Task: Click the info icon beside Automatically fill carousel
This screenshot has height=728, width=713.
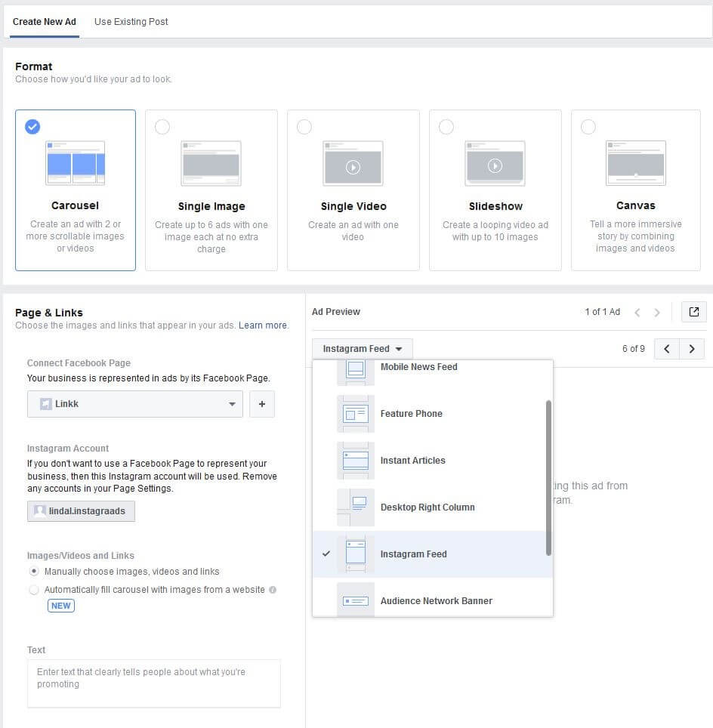Action: click(x=273, y=590)
